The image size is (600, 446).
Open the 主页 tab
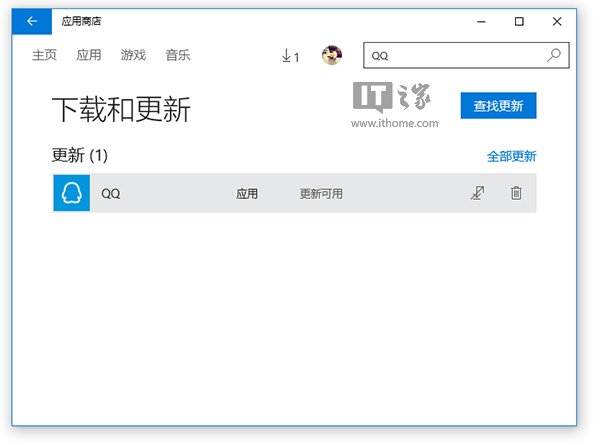[x=44, y=55]
